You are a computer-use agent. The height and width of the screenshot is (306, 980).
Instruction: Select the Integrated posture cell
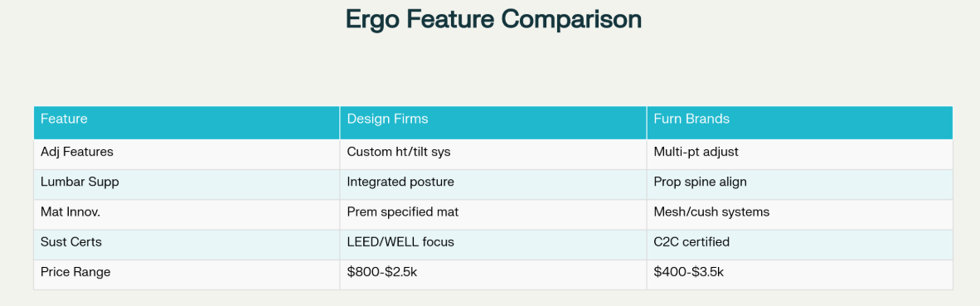(493, 184)
